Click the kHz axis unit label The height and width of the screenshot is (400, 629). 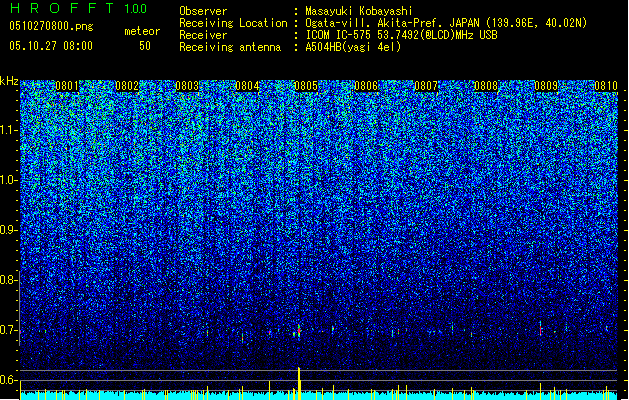click(9, 81)
